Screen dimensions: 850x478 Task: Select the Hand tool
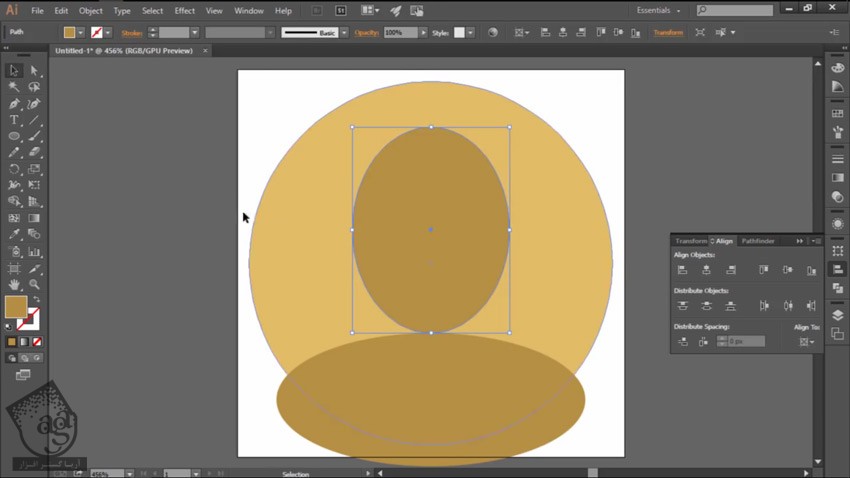tap(14, 284)
